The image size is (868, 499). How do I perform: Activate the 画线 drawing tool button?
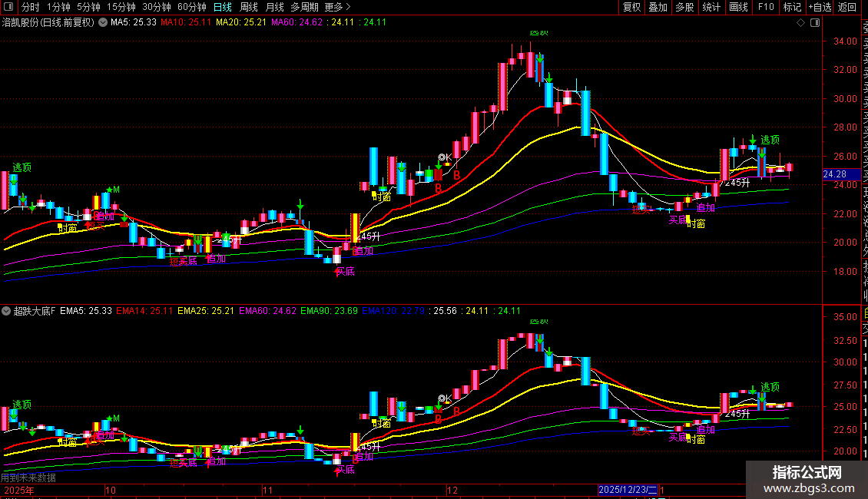pos(738,7)
